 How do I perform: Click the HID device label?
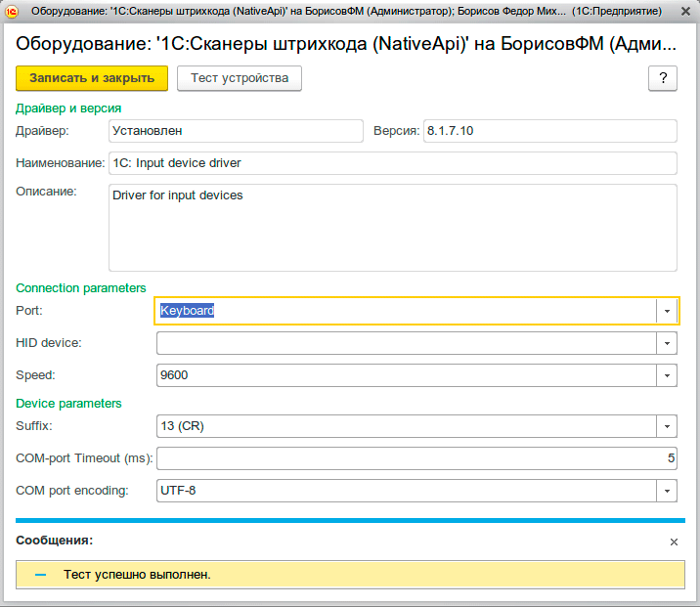pyautogui.click(x=49, y=343)
